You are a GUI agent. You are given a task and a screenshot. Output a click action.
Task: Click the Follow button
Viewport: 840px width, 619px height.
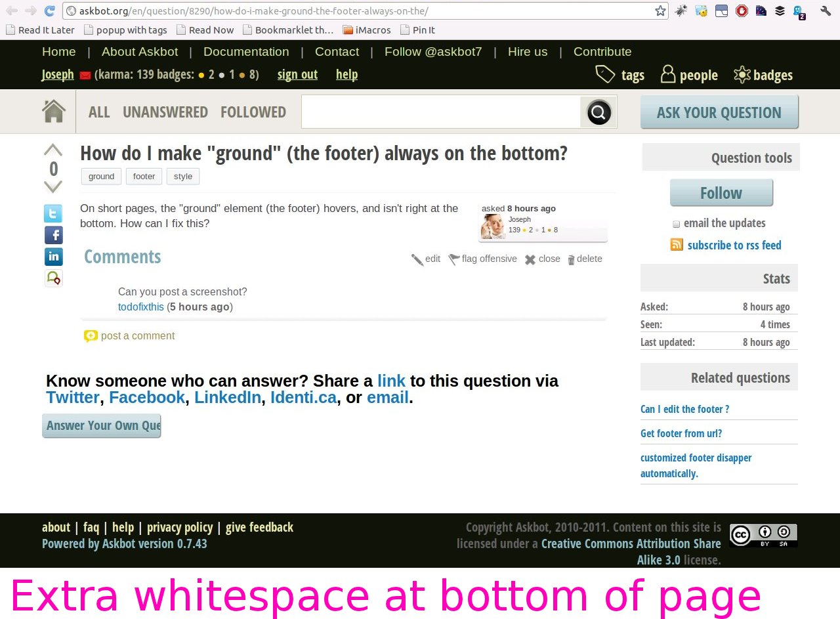point(721,193)
